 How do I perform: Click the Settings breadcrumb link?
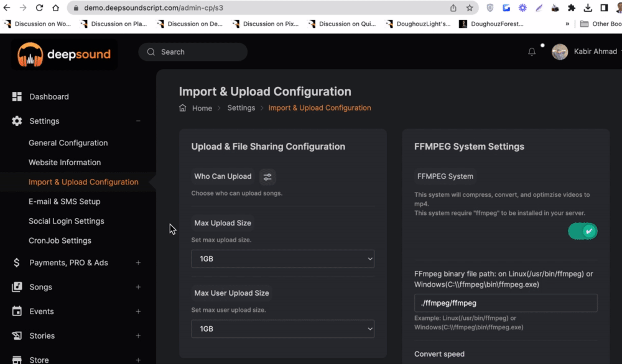pos(241,108)
